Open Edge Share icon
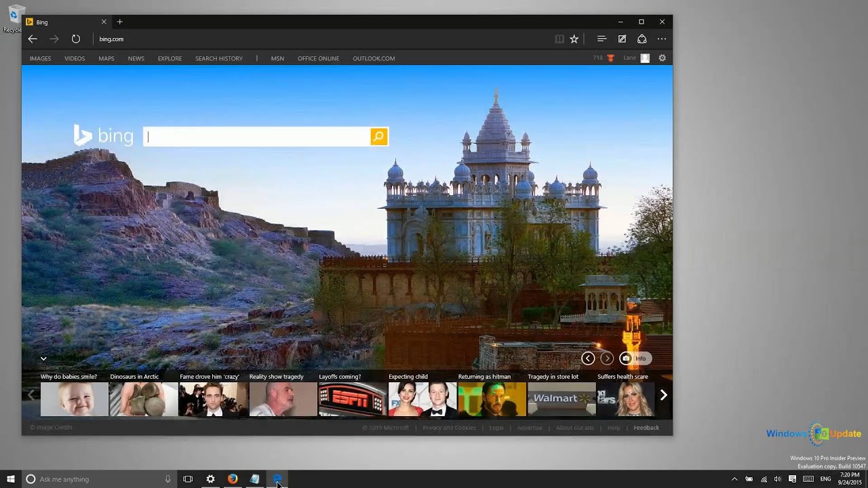This screenshot has height=488, width=868. tap(642, 39)
